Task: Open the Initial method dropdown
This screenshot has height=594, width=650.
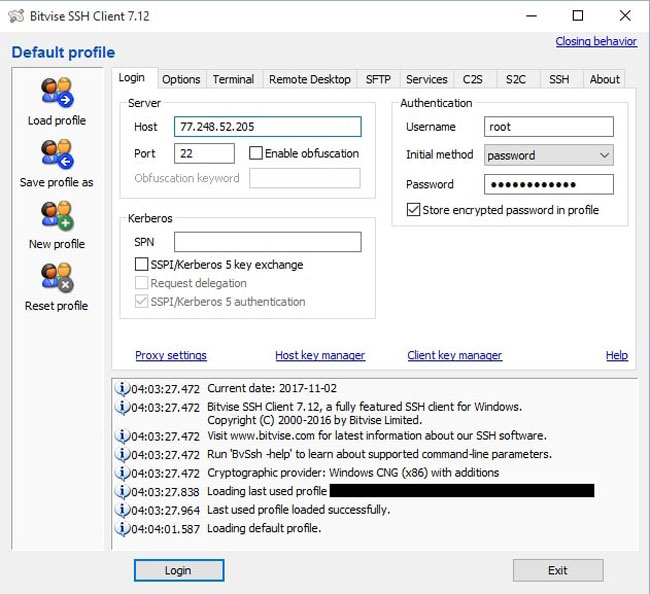Action: [x=548, y=155]
